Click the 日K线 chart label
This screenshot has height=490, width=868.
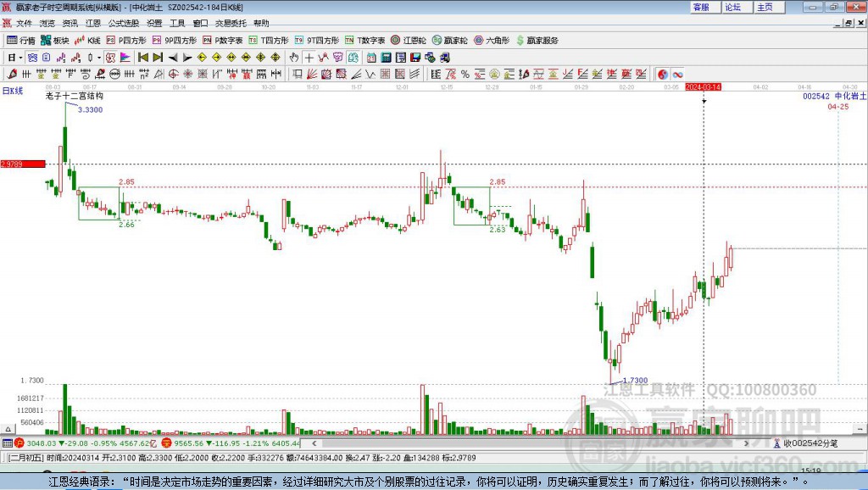[13, 91]
